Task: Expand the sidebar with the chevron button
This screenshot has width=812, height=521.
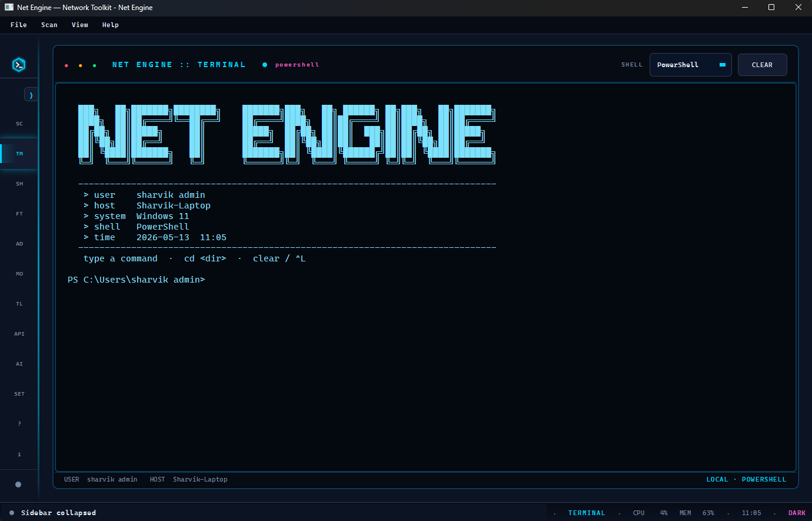Action: (x=31, y=95)
